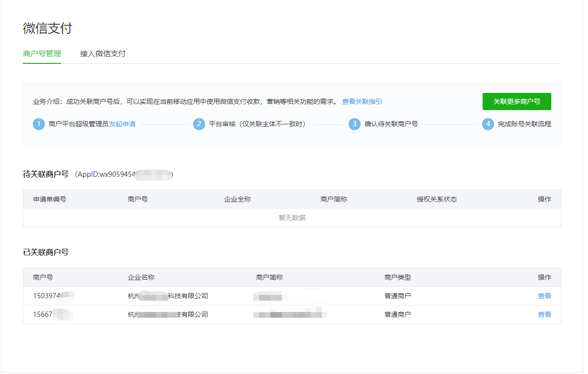Image resolution: width=588 pixels, height=374 pixels.
Task: Click the 商户简称 header in 待关联 table
Action: coord(334,199)
